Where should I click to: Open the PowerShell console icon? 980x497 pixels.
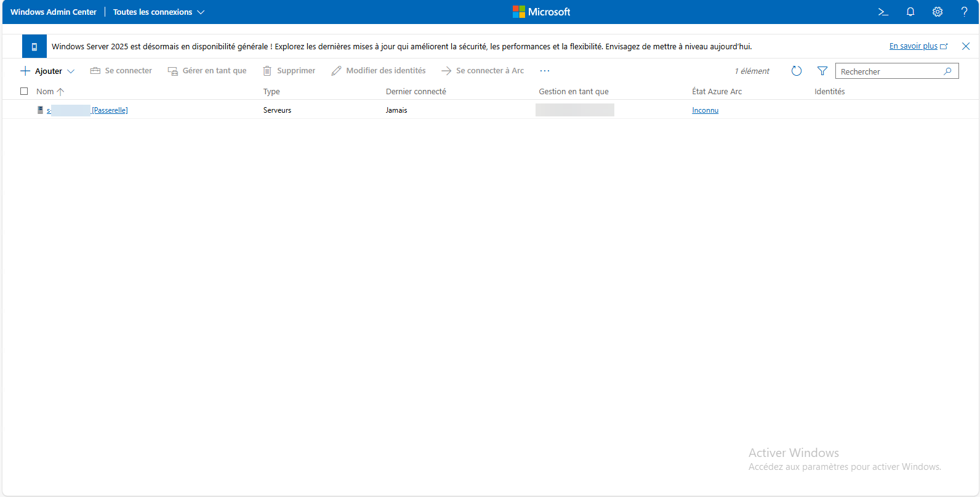coord(883,12)
